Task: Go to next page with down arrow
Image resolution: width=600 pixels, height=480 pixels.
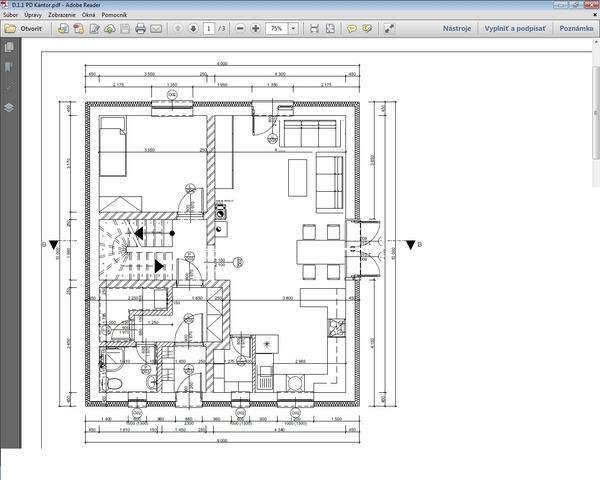Action: click(x=192, y=29)
